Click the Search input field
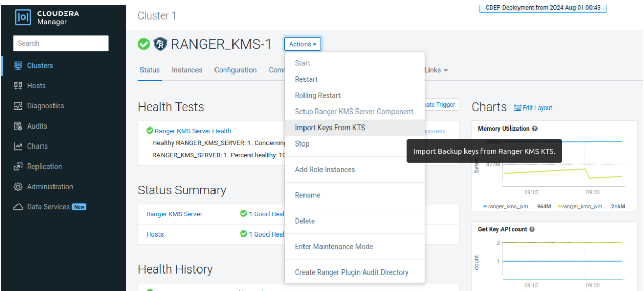 click(x=61, y=44)
